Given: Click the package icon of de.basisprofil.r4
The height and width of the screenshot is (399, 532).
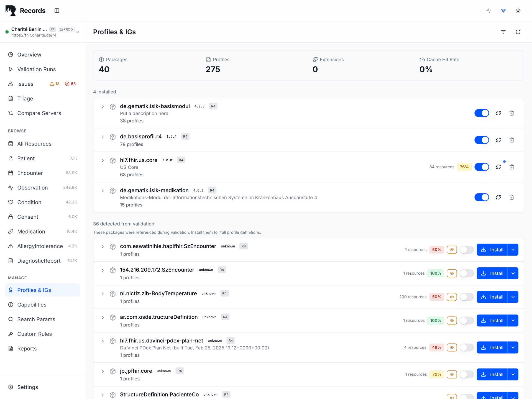Looking at the screenshot, I should 112,137.
